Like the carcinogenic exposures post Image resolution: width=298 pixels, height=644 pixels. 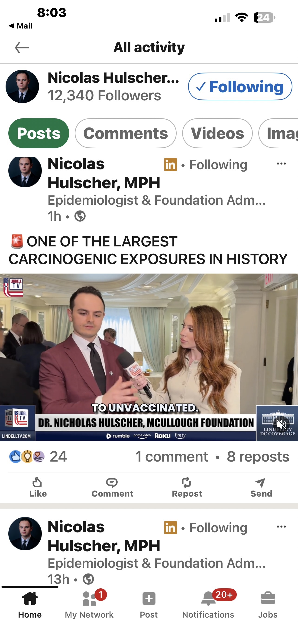(x=38, y=488)
